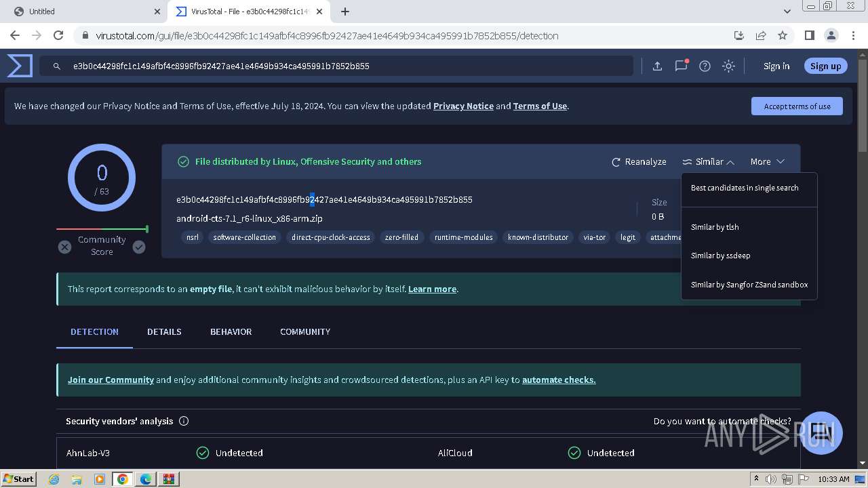Choose Similar by ssdeep
Screen dimensions: 868x488
point(720,256)
